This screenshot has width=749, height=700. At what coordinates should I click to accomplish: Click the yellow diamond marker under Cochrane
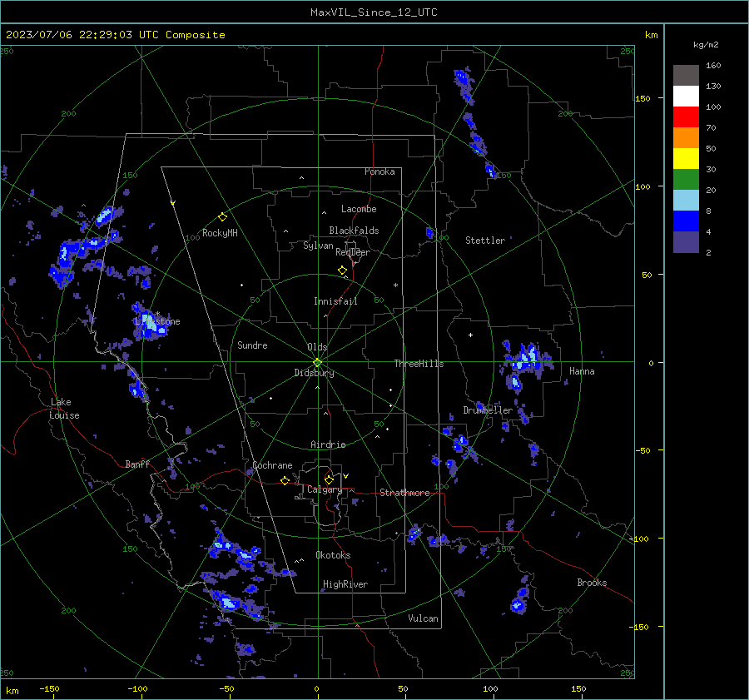285,481
